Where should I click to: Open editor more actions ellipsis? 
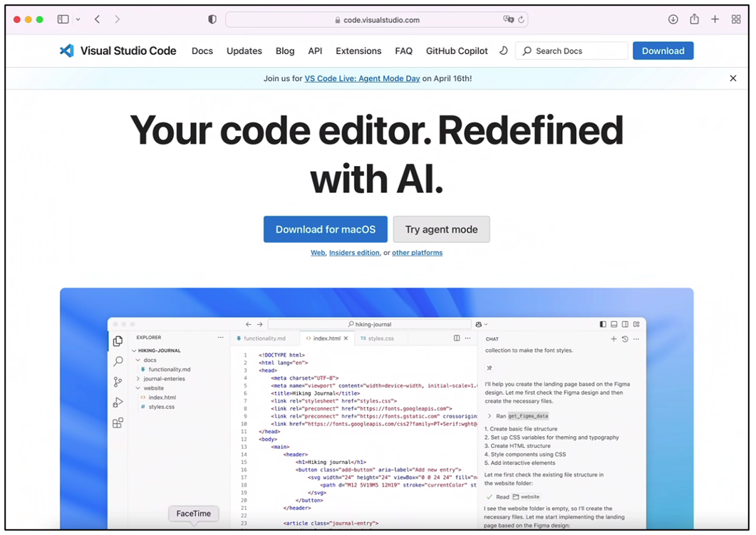point(467,338)
